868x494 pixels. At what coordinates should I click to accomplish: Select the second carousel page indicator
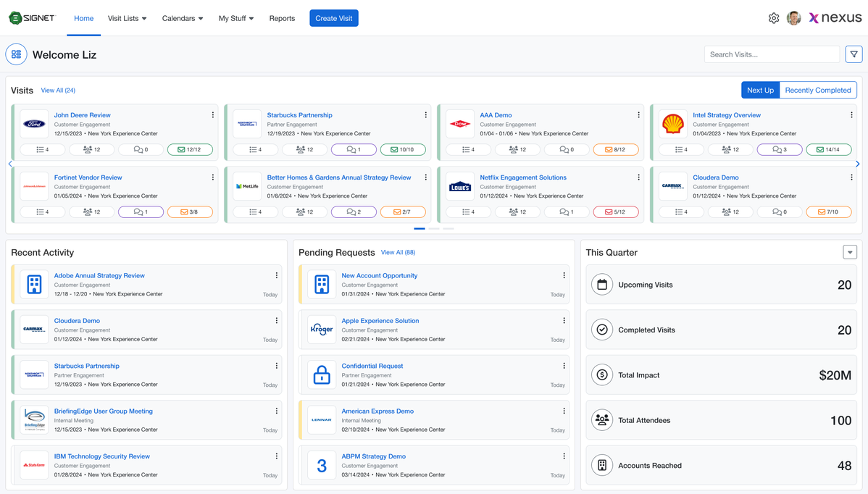(434, 228)
